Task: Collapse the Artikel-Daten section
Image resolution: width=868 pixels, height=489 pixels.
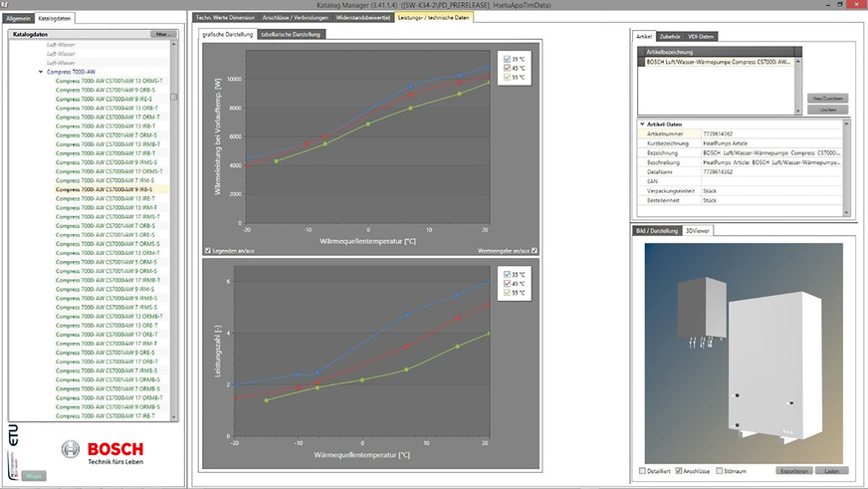Action: [x=642, y=123]
